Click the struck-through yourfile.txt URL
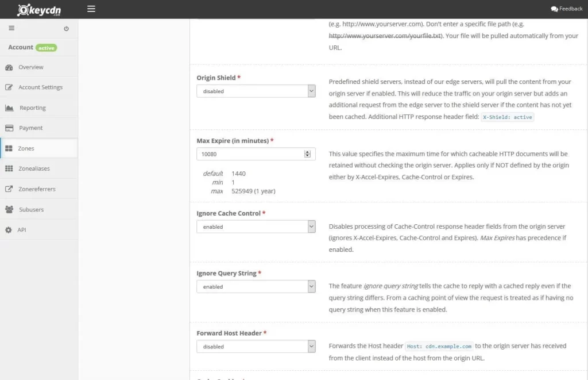588x380 pixels. 385,36
